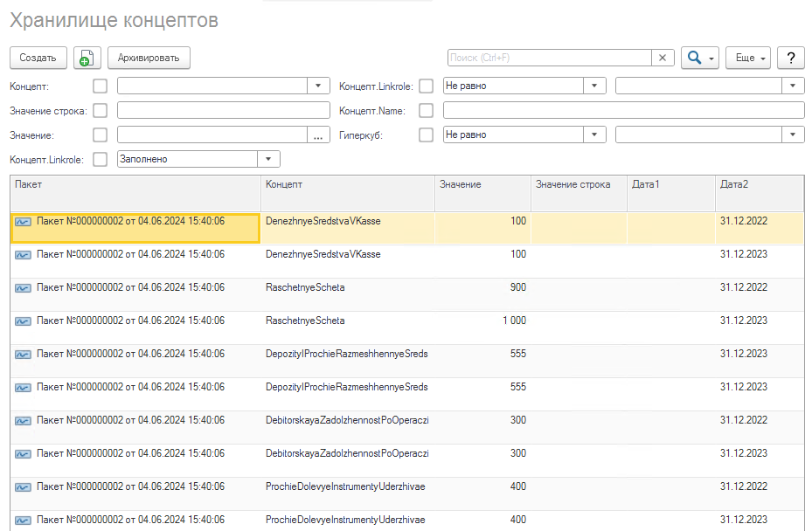Click the Создать button
Screen dimensions: 812x531
(x=38, y=58)
